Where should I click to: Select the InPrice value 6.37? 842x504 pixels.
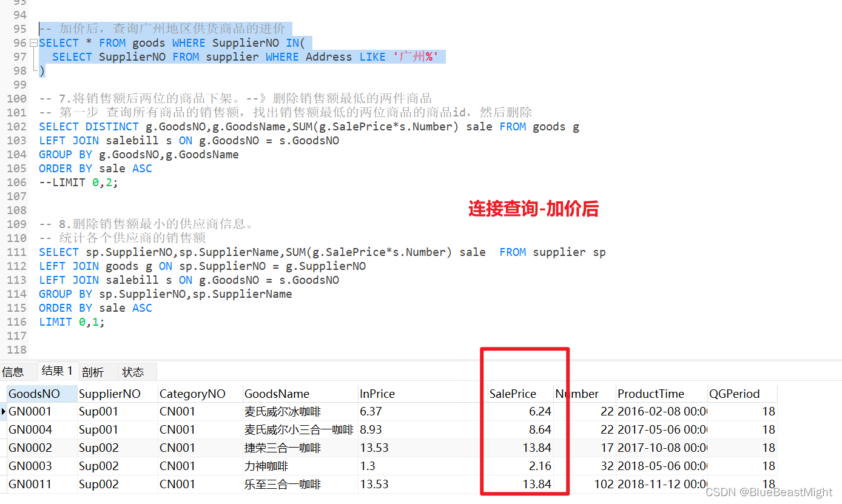point(423,412)
